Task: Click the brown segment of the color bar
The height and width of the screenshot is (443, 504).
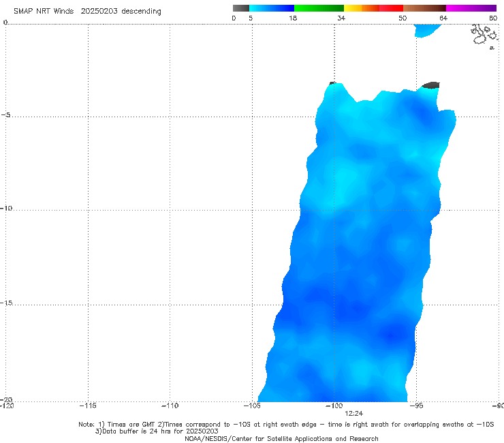Action: [x=424, y=8]
